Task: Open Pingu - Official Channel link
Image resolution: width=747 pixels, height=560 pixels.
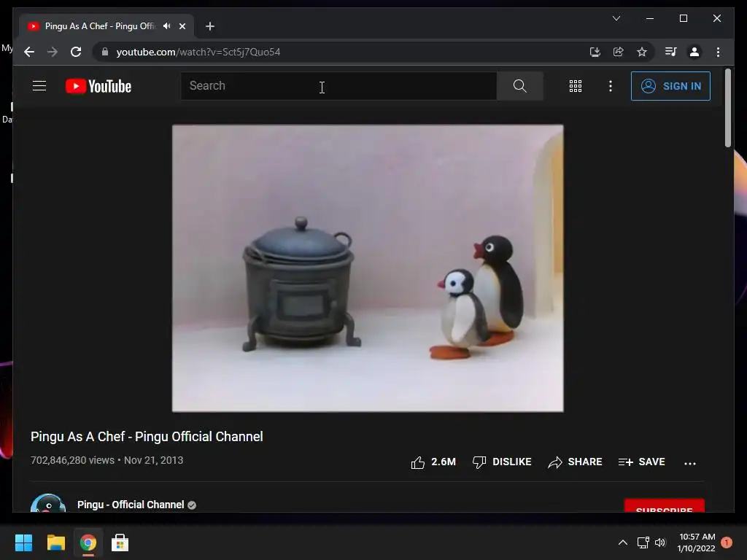Action: pyautogui.click(x=131, y=505)
